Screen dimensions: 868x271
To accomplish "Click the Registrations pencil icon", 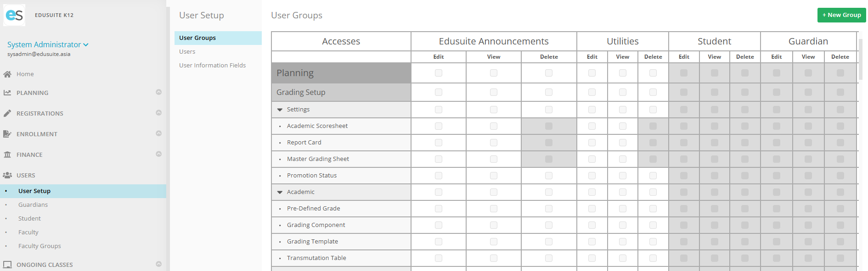I will point(7,113).
